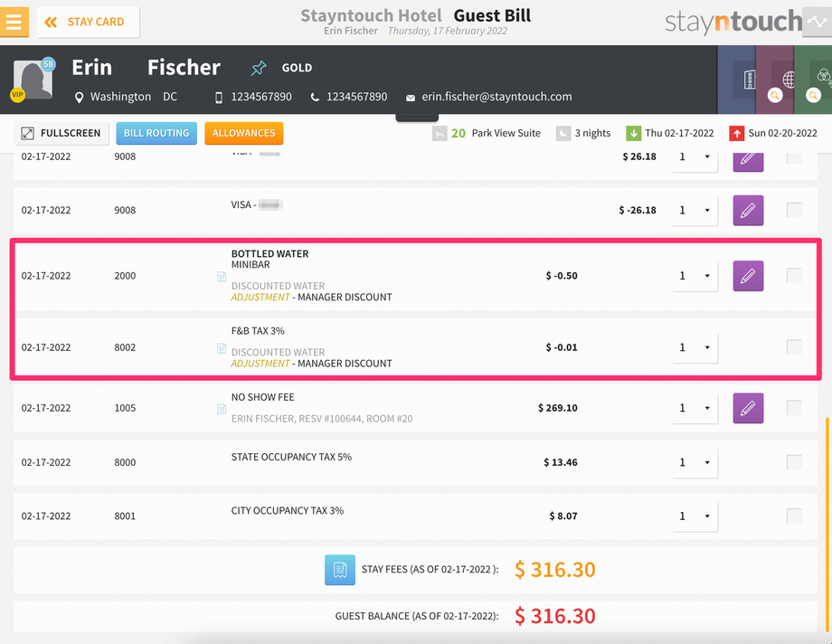Image resolution: width=832 pixels, height=644 pixels.
Task: Click the $ -0.50 amount
Action: (x=562, y=276)
